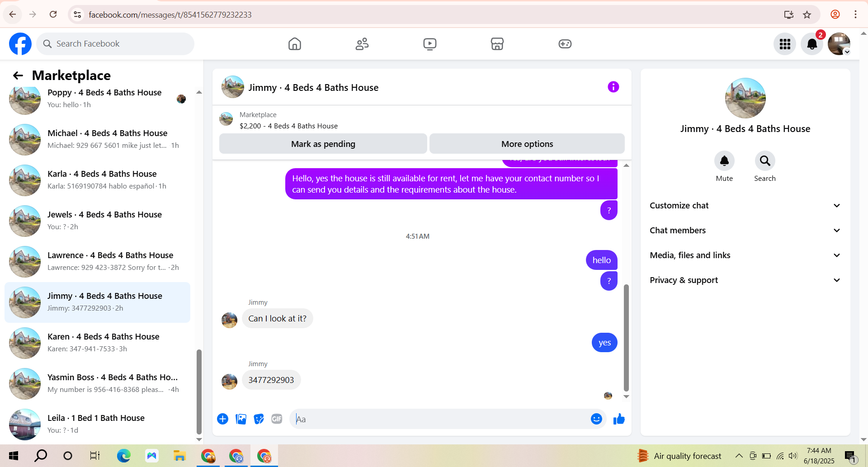Open File Explorer from taskbar

point(179,456)
